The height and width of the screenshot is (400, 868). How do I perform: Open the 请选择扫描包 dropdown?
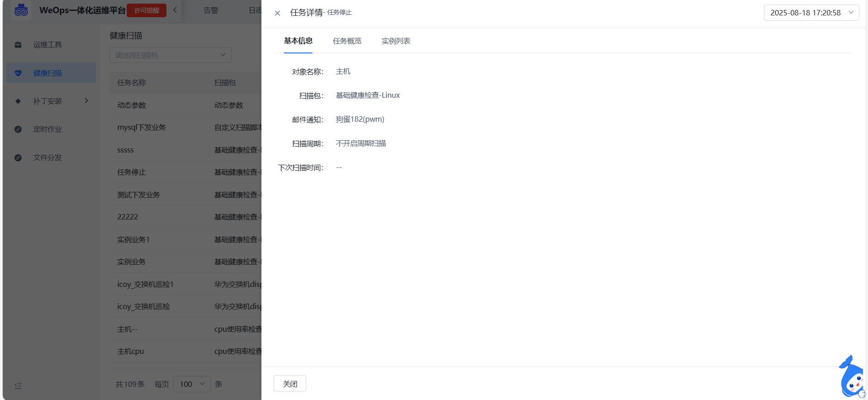170,55
